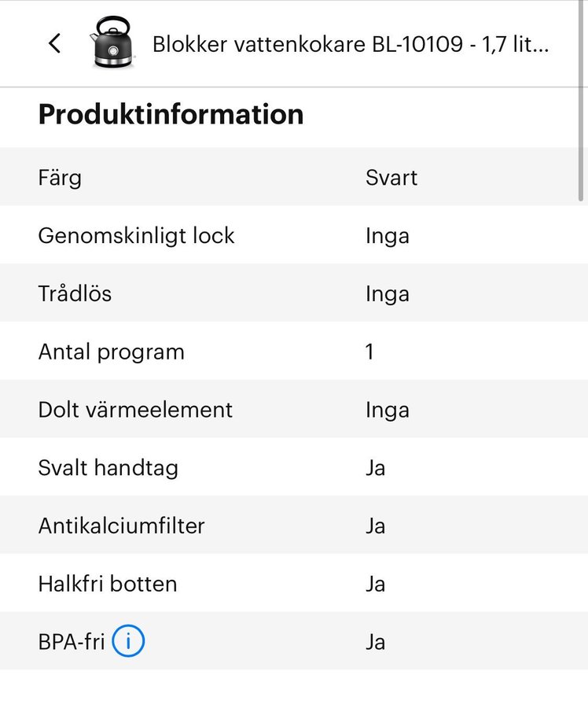Click the Antal program value 1
The width and height of the screenshot is (588, 708).
point(369,352)
